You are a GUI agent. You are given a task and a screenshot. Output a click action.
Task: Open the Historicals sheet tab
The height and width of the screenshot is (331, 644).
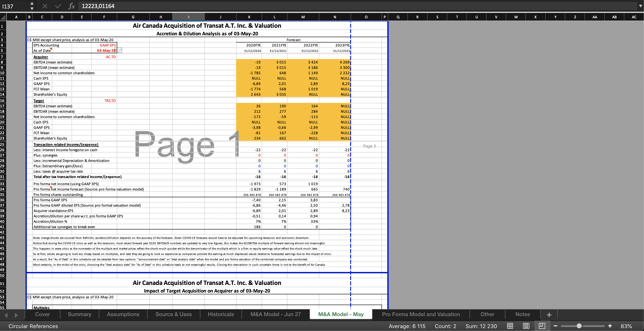[x=221, y=314]
